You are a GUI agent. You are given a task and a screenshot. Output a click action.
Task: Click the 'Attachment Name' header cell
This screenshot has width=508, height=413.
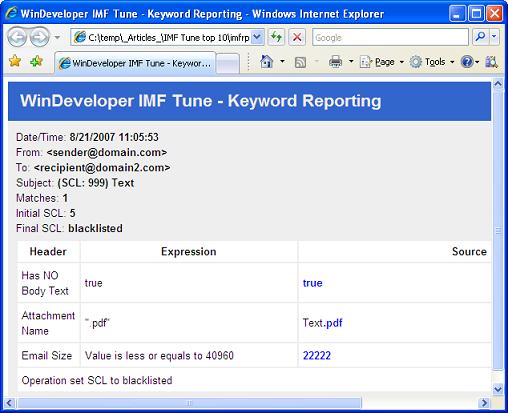tap(48, 323)
